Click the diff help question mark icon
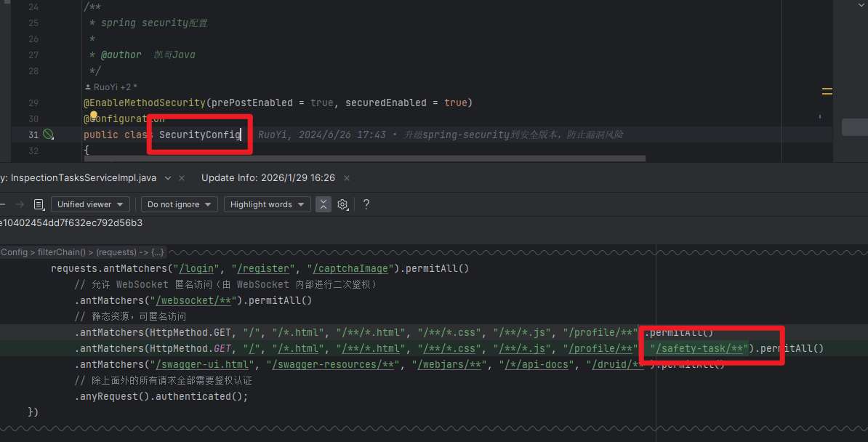 pos(366,205)
